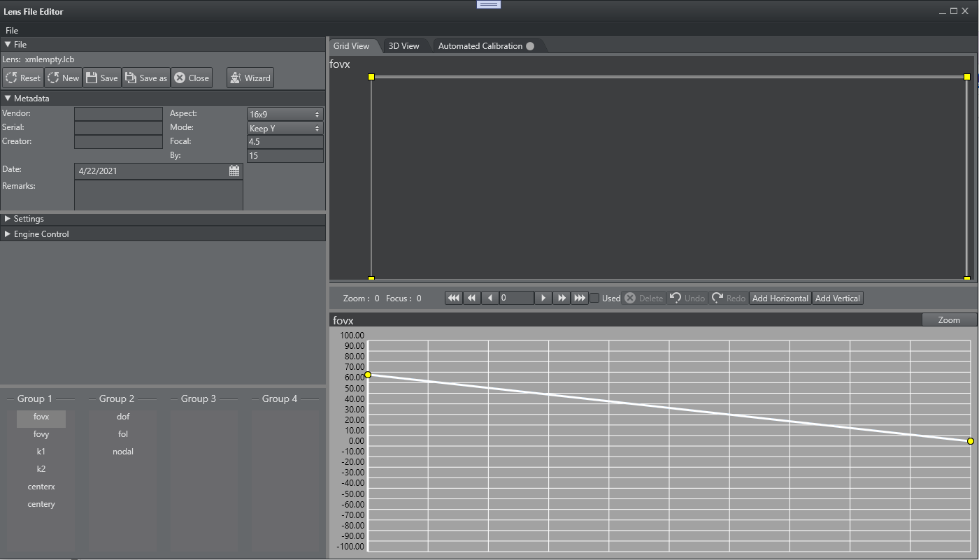Select the left yellow curve point
This screenshot has height=560, width=979.
tap(368, 375)
